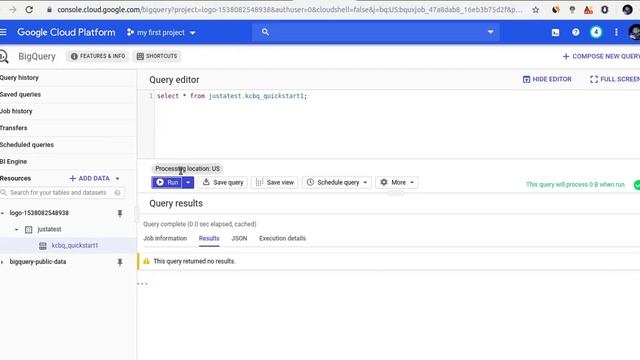Open the Schedule query dropdown
Image resolution: width=640 pixels, height=360 pixels.
pyautogui.click(x=337, y=182)
